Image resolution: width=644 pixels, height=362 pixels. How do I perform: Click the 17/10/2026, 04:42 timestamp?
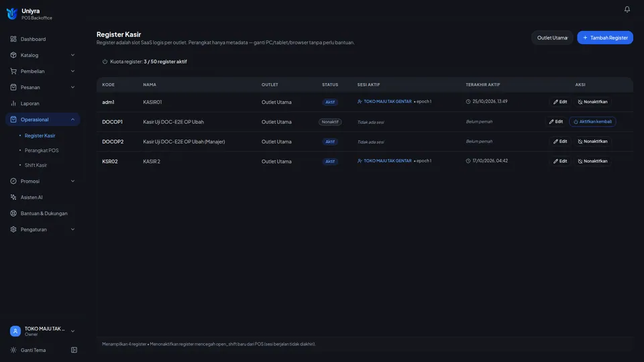click(490, 161)
